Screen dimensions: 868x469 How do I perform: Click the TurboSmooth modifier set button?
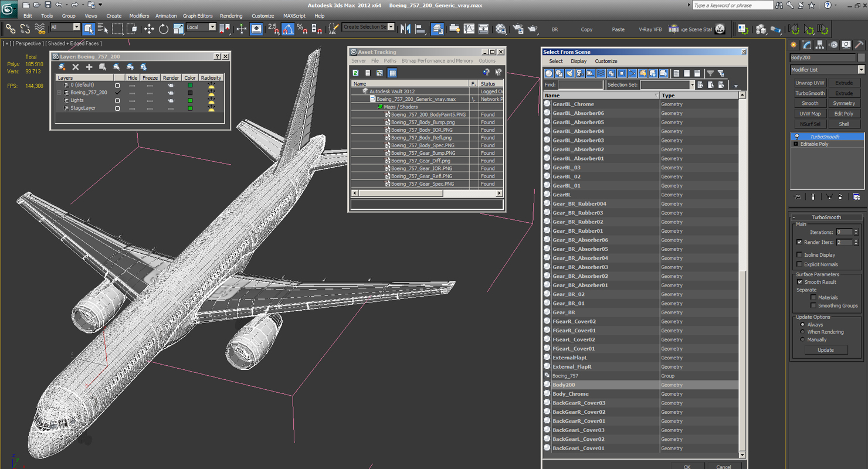click(x=810, y=93)
